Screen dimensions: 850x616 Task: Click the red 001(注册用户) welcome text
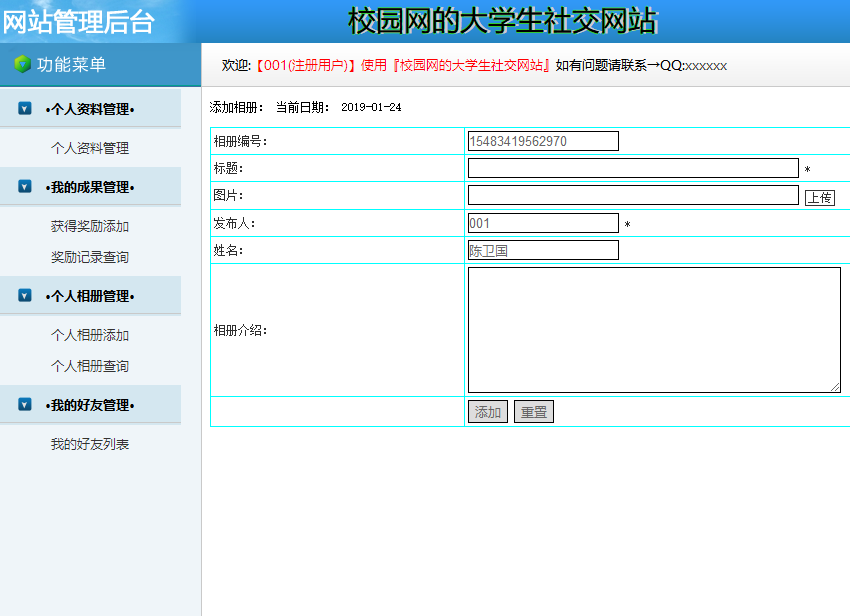tap(305, 66)
